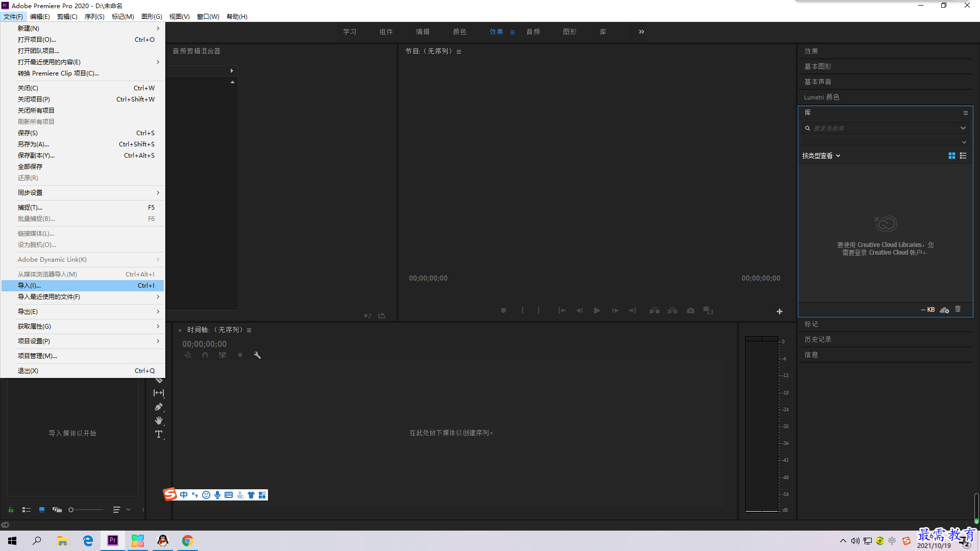The height and width of the screenshot is (551, 980).
Task: Choose 打开项目(O)... menu entry
Action: coord(83,39)
